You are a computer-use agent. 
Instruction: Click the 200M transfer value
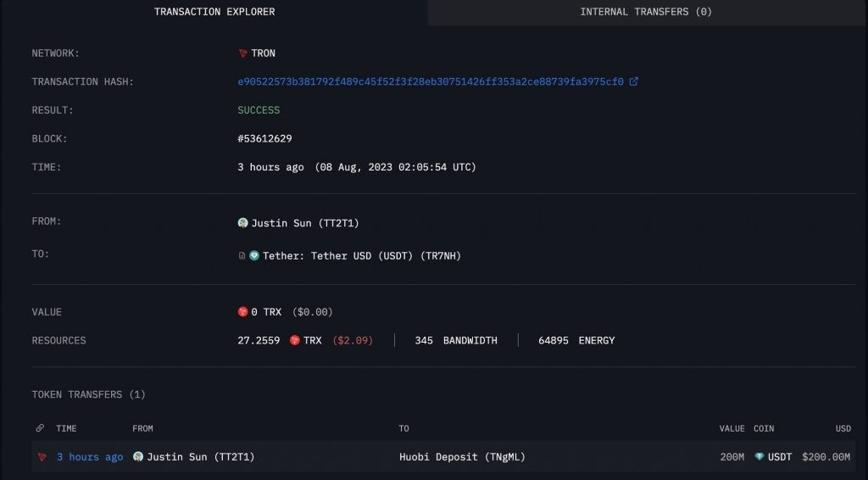click(732, 457)
